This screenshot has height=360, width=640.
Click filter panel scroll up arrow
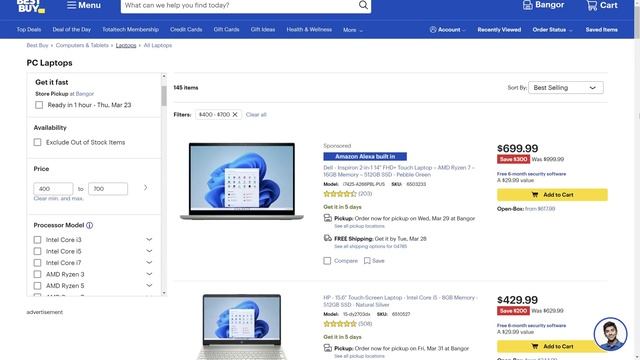point(164,76)
